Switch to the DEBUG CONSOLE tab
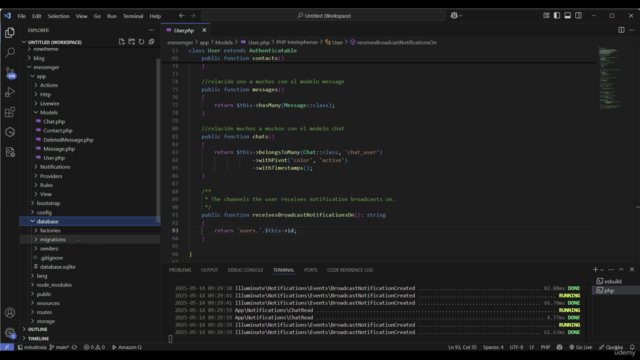Viewport: 640px width, 360px height. [x=245, y=270]
